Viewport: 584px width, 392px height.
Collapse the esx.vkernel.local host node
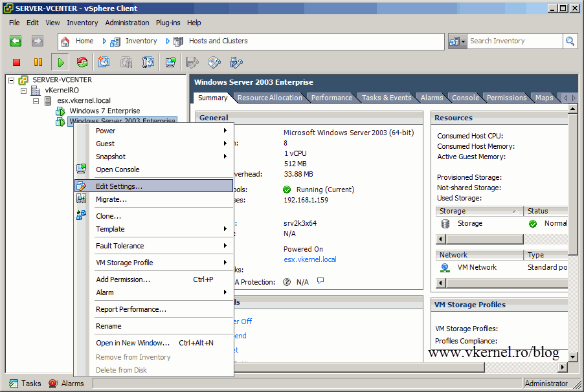click(x=36, y=101)
